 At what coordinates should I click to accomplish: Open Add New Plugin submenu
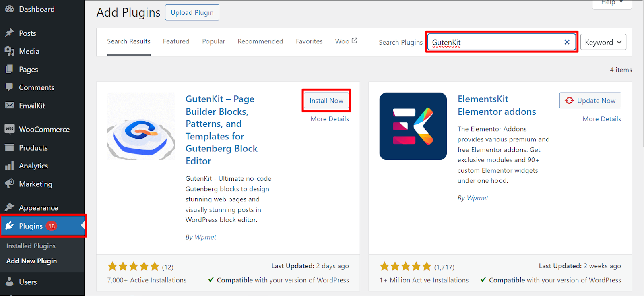[x=32, y=261]
